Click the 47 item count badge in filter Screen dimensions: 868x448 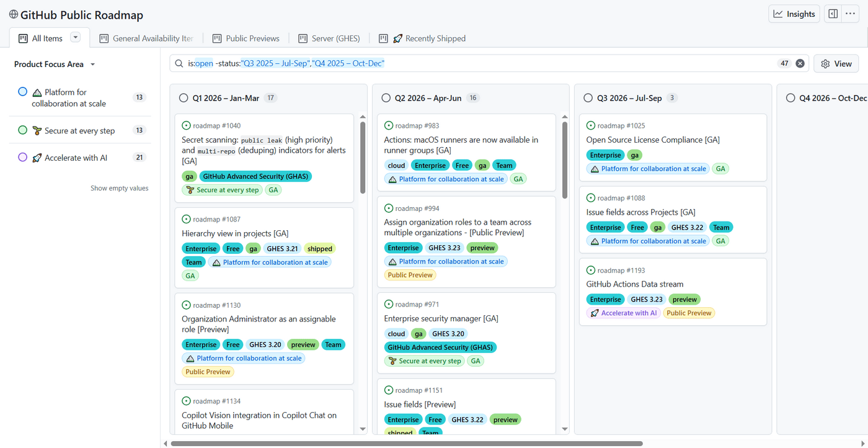pos(784,63)
